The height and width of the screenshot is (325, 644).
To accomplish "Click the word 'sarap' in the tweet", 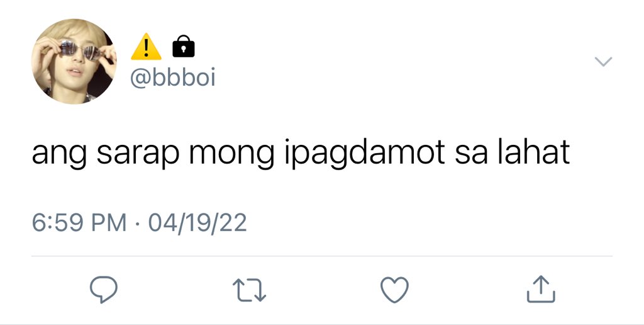I will point(138,154).
